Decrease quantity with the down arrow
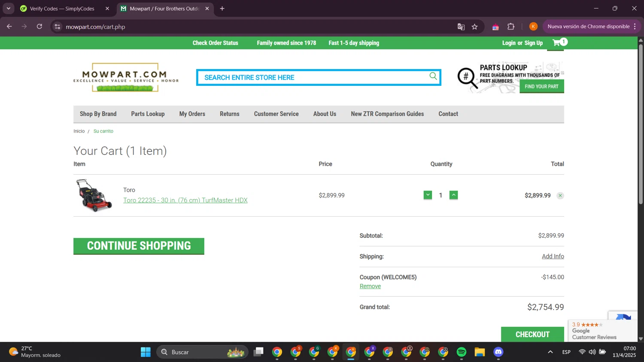 (428, 195)
